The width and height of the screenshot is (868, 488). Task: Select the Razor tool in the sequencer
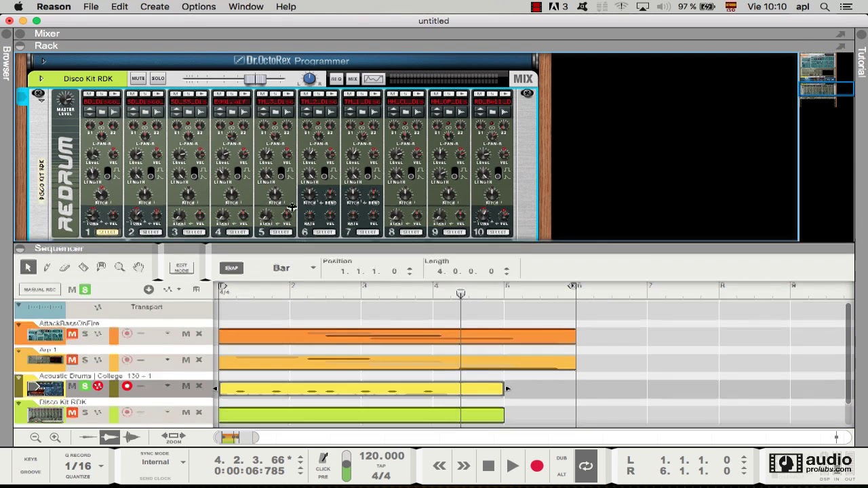pyautogui.click(x=83, y=268)
